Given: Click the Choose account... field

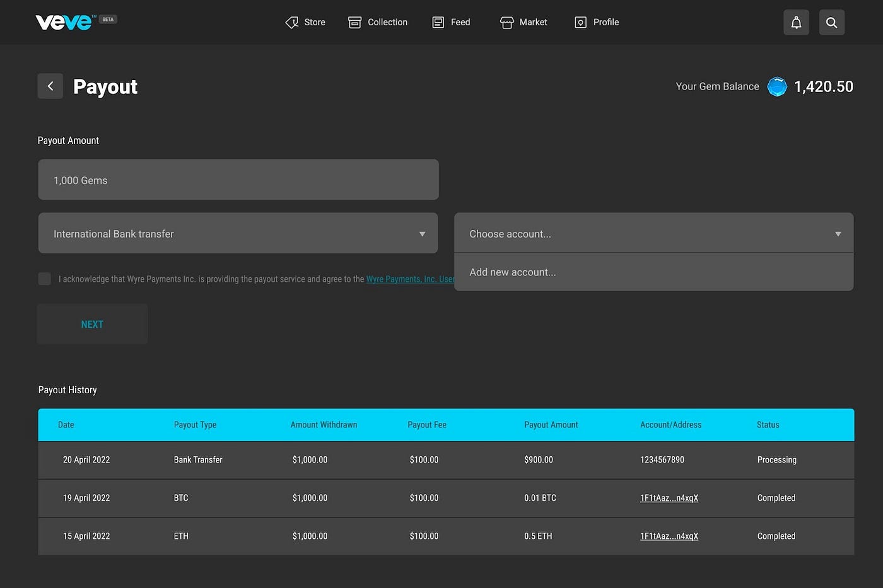Looking at the screenshot, I should (653, 233).
